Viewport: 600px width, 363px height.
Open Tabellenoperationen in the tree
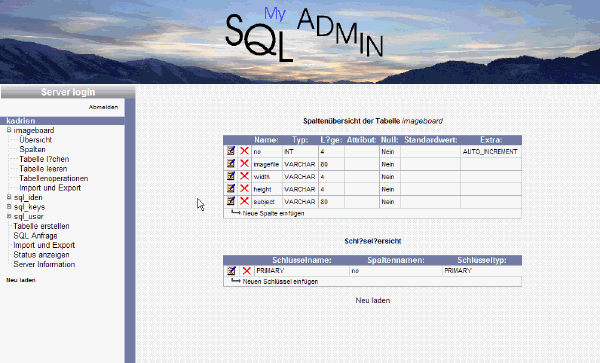pyautogui.click(x=54, y=178)
